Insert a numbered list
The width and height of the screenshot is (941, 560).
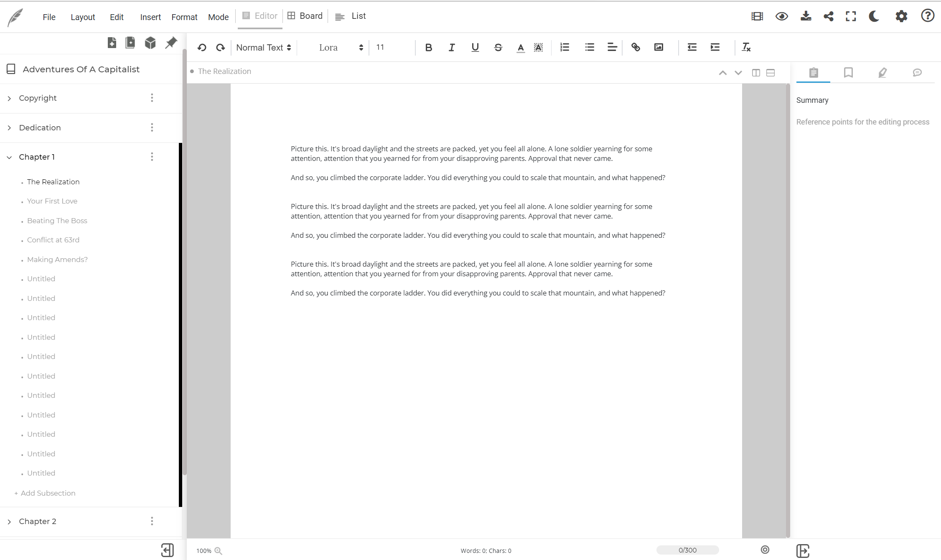pos(565,47)
